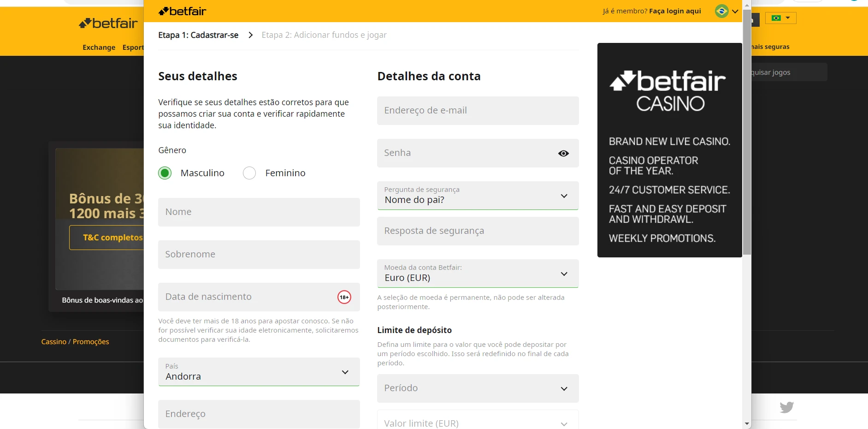The image size is (868, 429).
Task: Click the Twitter bird icon in footer
Action: pyautogui.click(x=787, y=407)
